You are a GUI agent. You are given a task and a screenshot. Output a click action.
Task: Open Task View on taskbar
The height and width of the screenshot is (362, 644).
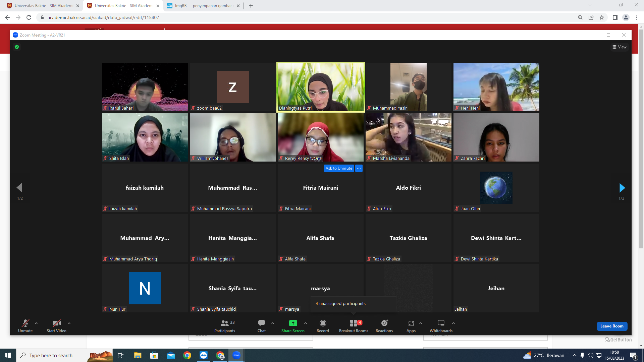point(121,355)
